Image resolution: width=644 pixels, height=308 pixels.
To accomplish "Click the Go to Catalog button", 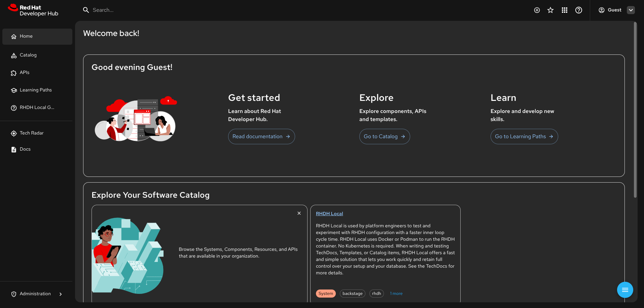I will (385, 137).
